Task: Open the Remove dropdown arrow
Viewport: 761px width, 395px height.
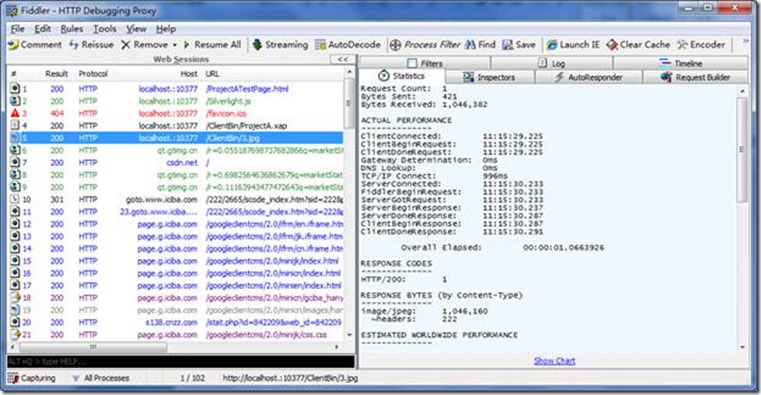Action: coord(175,45)
